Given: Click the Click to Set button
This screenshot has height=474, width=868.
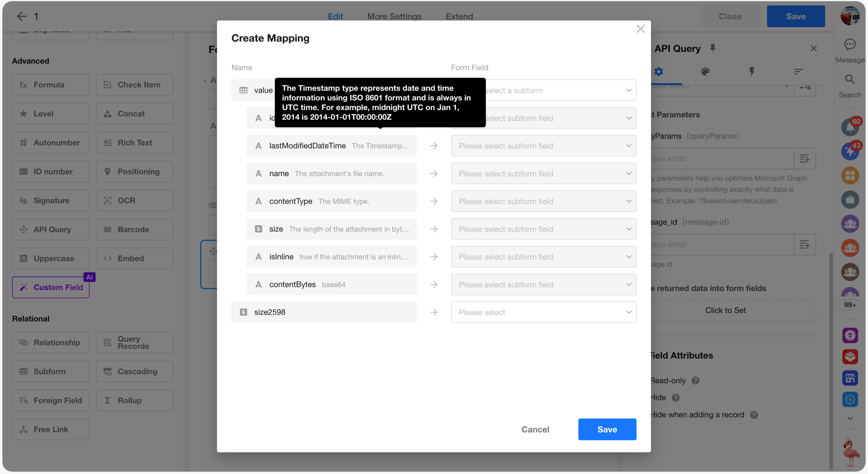Looking at the screenshot, I should pos(725,310).
